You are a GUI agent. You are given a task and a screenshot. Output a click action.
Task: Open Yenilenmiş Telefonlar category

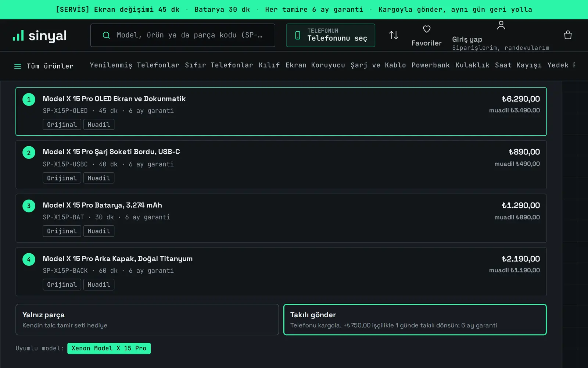135,65
